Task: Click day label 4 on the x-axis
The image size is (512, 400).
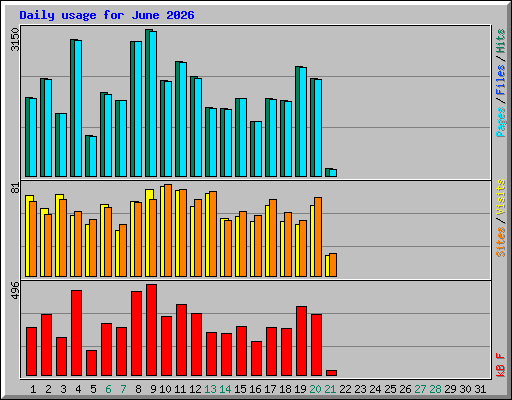Action: 78,389
